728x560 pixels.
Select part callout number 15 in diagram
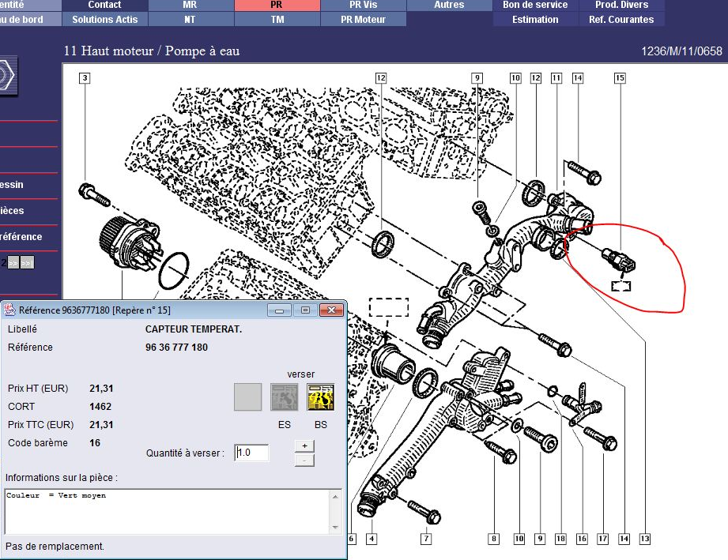tap(620, 77)
